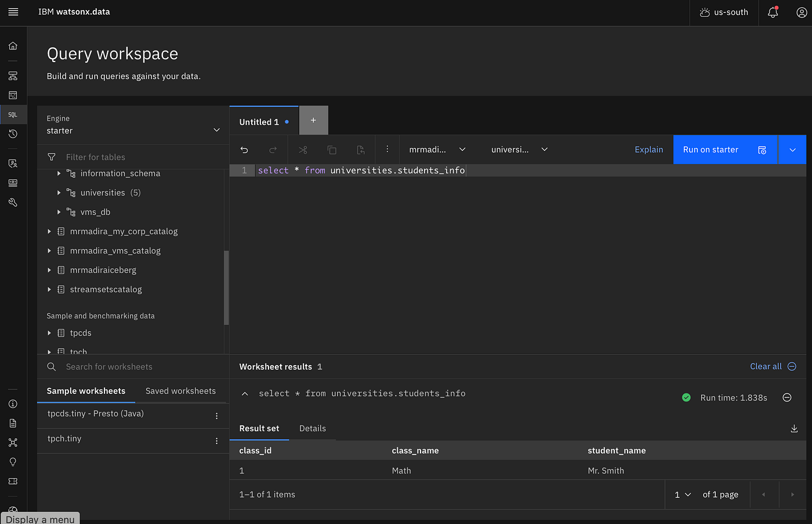Open the hamburger navigation menu

(x=13, y=12)
